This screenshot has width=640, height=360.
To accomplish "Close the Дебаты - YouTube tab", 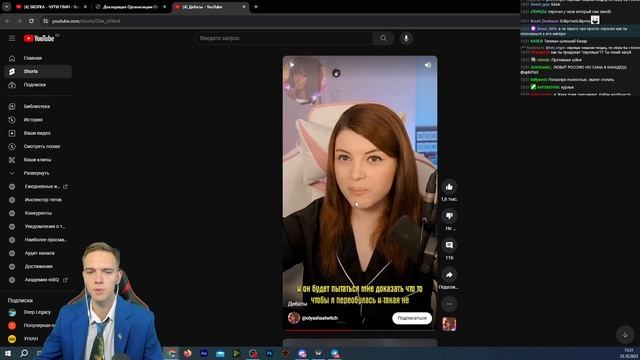I will click(x=244, y=7).
